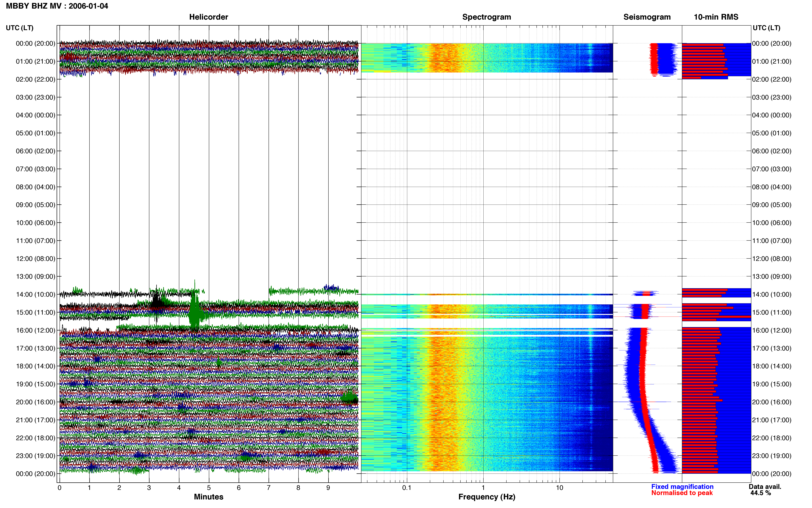812x508 pixels.
Task: Click the right '12:00 (08:00)' time label
Action: click(772, 259)
